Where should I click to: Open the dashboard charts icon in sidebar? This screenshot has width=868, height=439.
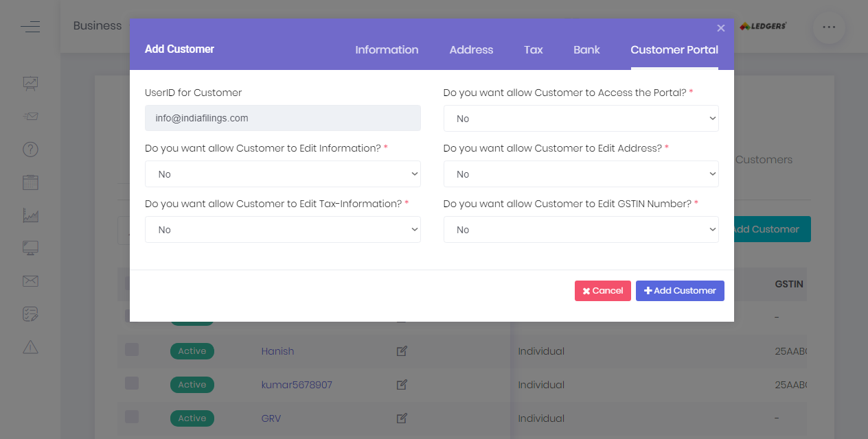pos(30,83)
